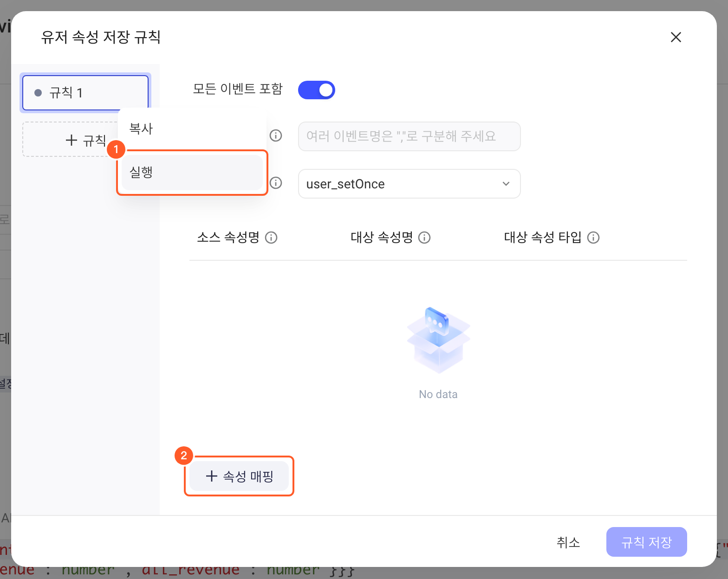
Task: Click the info icon beside user_setOnce dropdown
Action: (276, 183)
